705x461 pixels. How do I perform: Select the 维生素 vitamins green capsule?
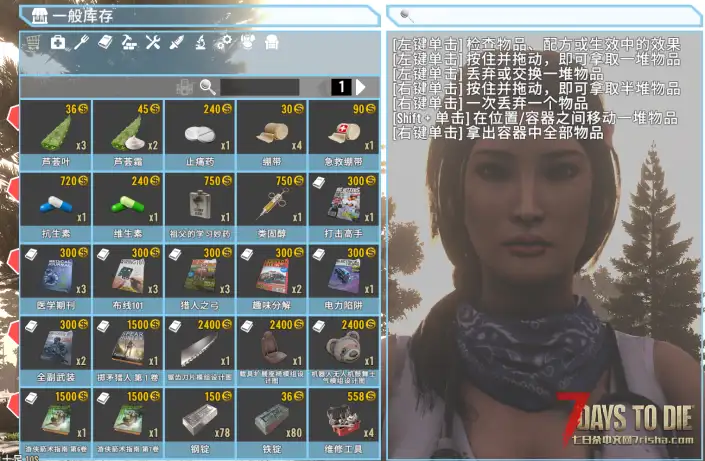pos(128,207)
